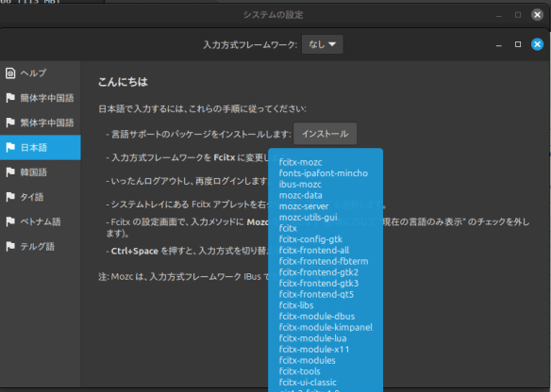Screen dimensions: 551x392
Task: Click fcitx-mozc in the package list
Action: click(300, 162)
